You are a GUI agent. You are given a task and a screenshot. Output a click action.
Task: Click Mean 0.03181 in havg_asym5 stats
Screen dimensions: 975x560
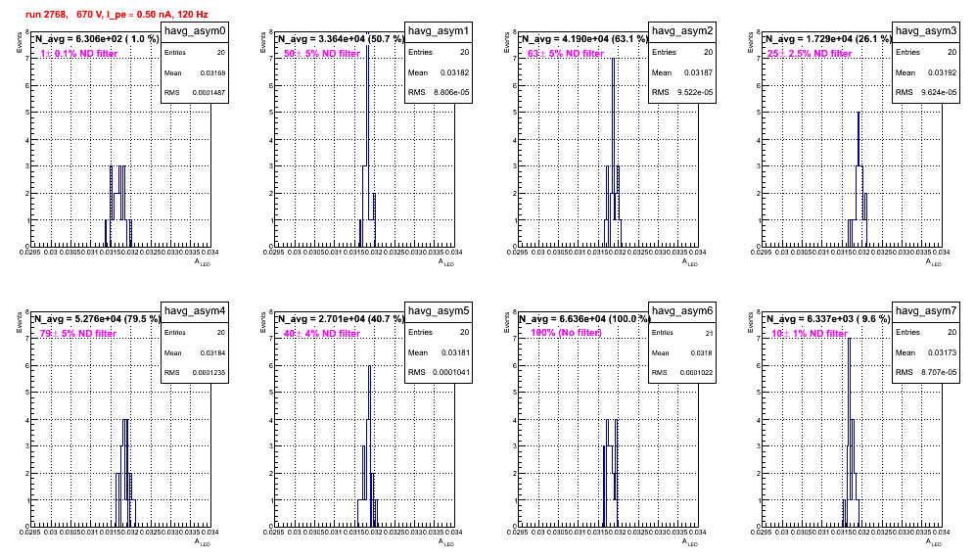[439, 352]
